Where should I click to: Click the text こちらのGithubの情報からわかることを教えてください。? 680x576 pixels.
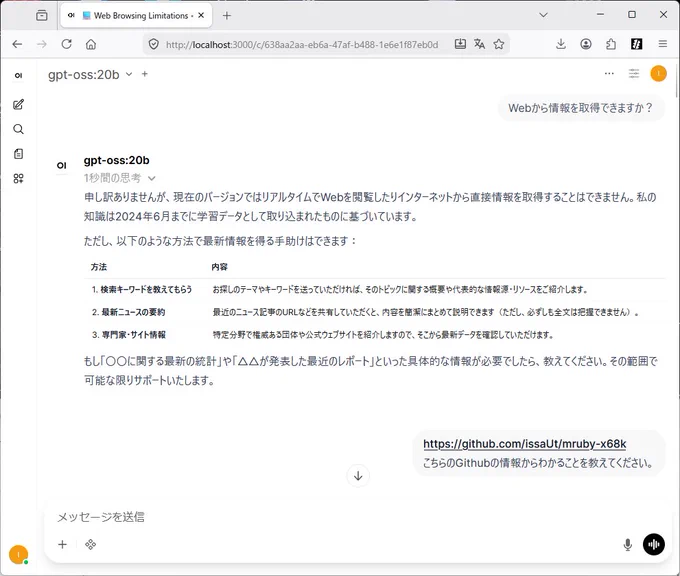(x=538, y=463)
